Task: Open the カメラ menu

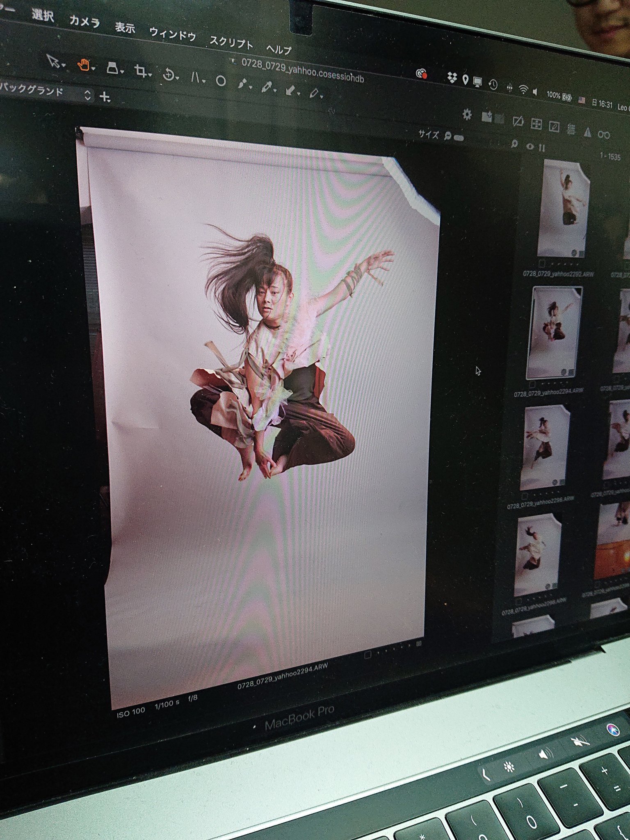Action: tap(84, 21)
